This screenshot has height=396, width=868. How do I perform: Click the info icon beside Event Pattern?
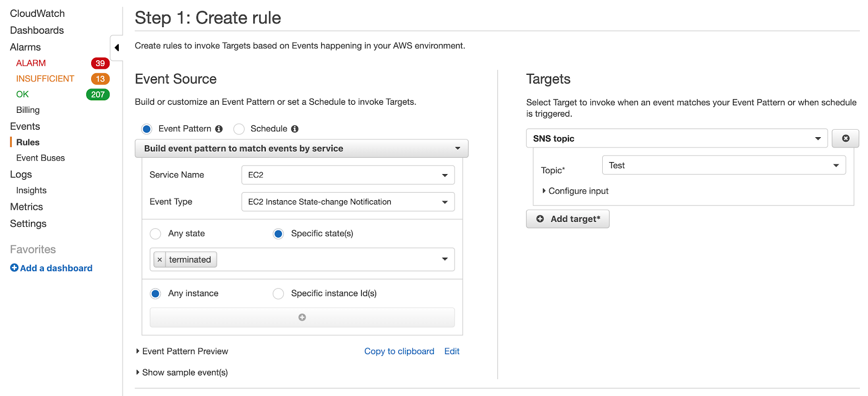[x=219, y=129]
